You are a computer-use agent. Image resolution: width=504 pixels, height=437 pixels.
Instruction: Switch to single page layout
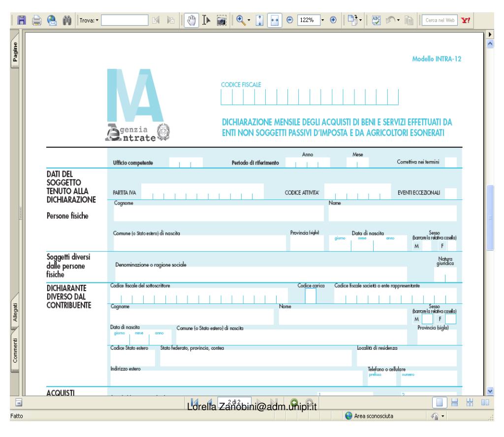point(439,402)
